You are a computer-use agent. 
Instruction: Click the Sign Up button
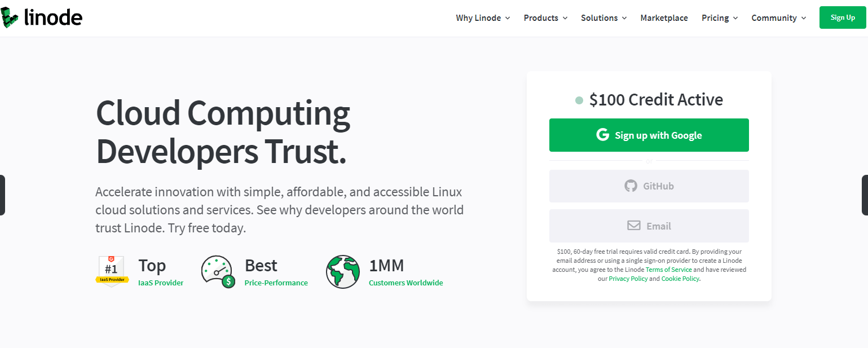pyautogui.click(x=843, y=17)
